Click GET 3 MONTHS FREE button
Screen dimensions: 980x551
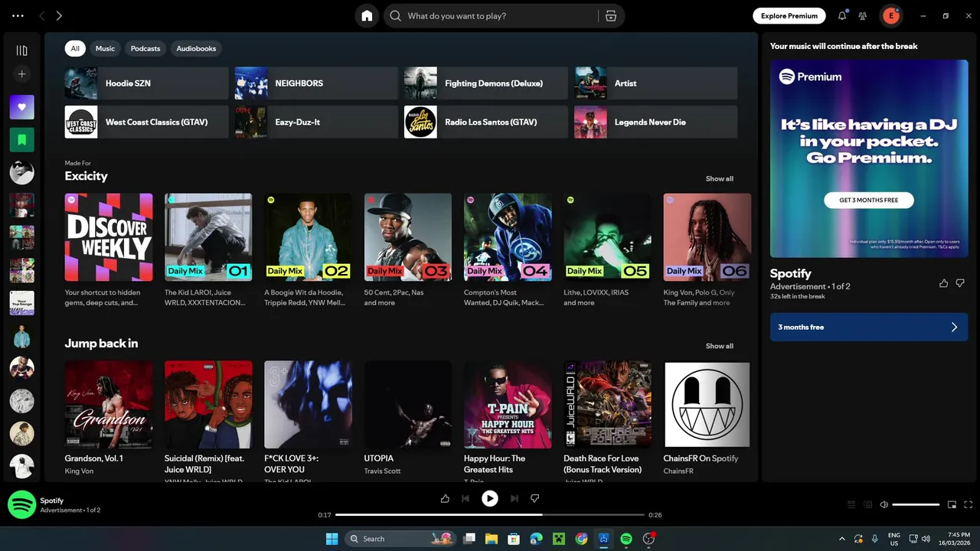(x=869, y=200)
